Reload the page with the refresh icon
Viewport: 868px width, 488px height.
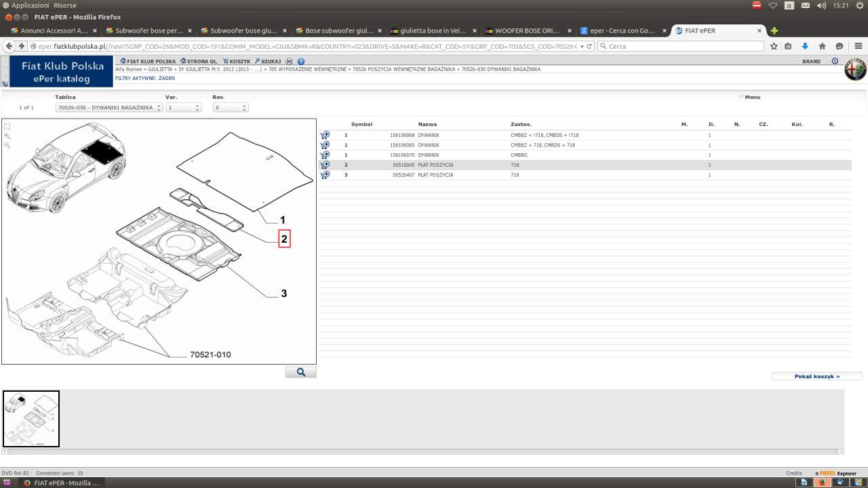pos(589,46)
